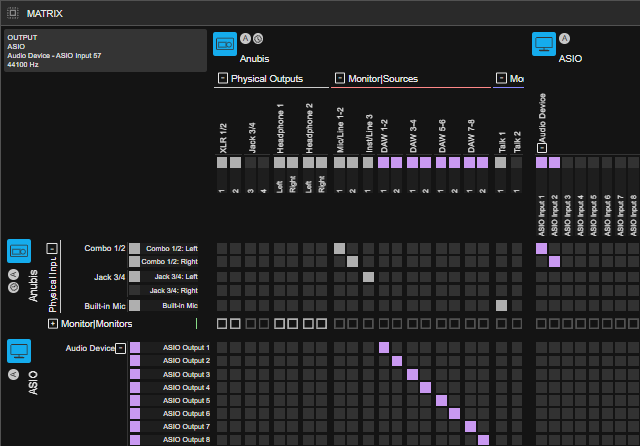Collapse the Physical Inputs row group
This screenshot has height=446, width=640.
coord(52,249)
